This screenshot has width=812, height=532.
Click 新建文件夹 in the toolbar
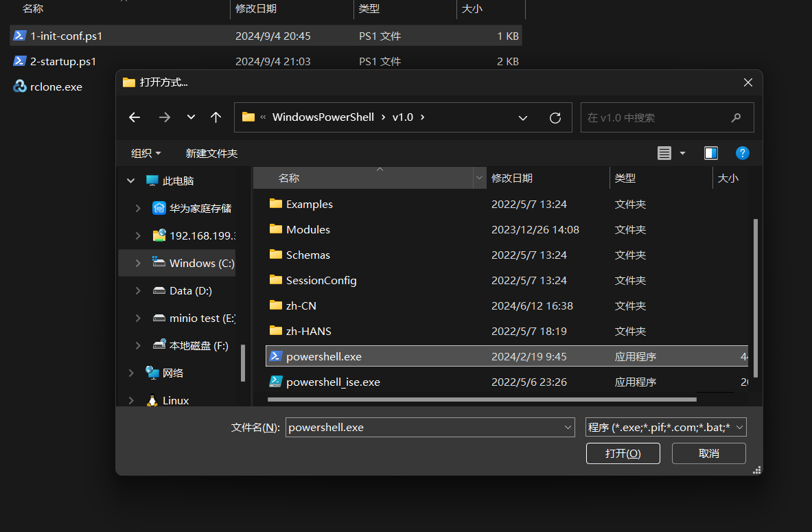point(211,153)
